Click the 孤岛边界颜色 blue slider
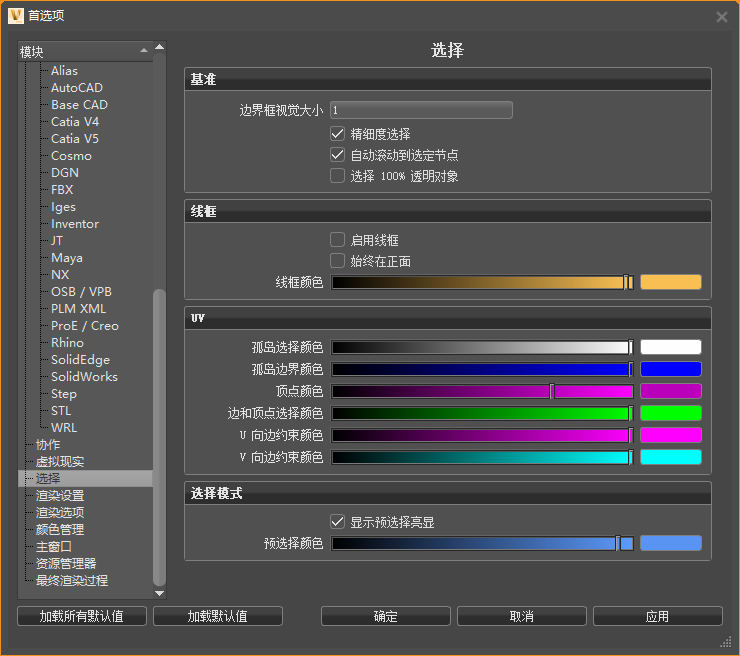Image resolution: width=740 pixels, height=656 pixels. pyautogui.click(x=482, y=369)
